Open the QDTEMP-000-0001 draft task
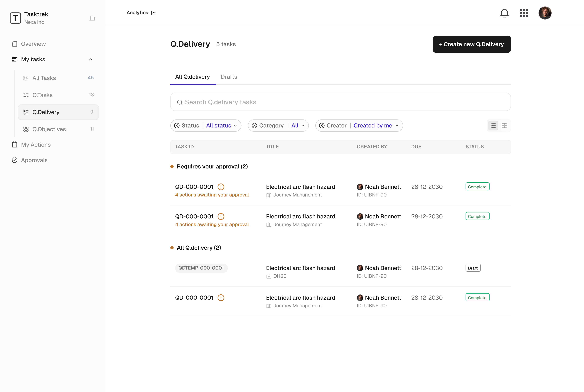The width and height of the screenshot is (584, 392). [201, 268]
